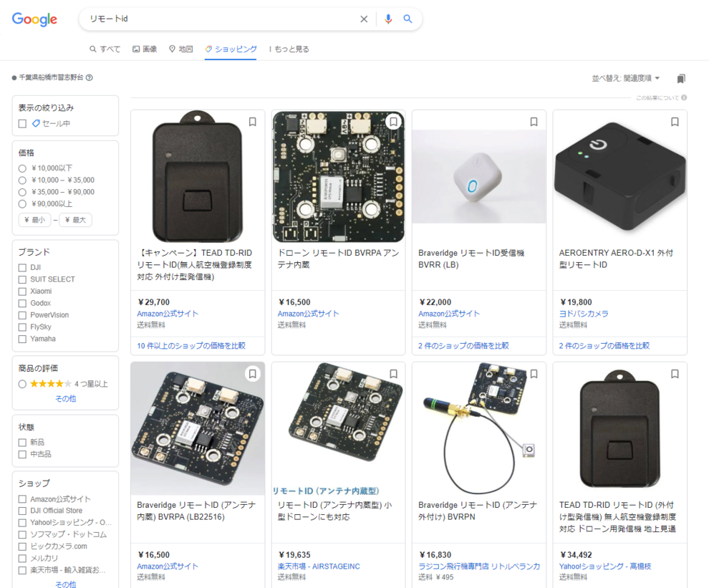Select price range ¥10,000 – ¥35,000
This screenshot has height=588, width=709.
click(22, 180)
